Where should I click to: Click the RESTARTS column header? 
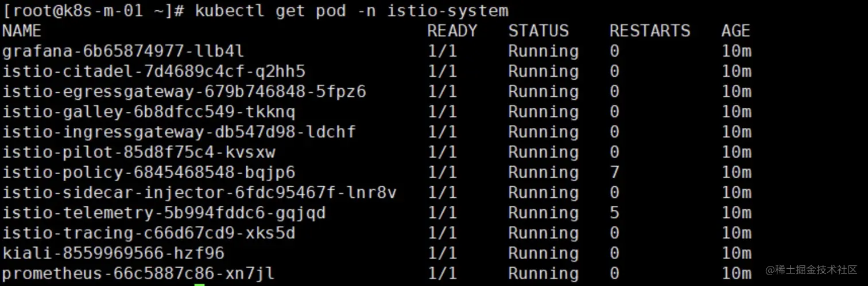(649, 31)
